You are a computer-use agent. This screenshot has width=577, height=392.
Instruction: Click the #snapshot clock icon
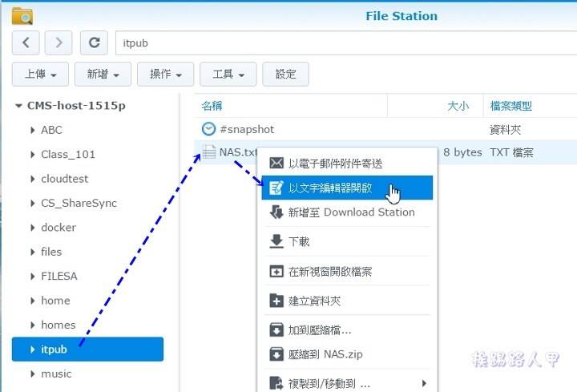coord(208,129)
